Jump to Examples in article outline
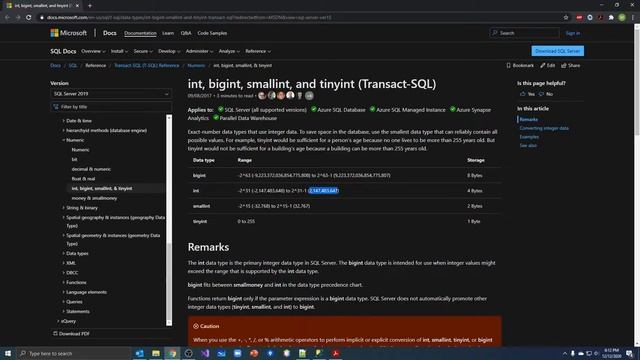This screenshot has height=360, width=640. coord(529,137)
